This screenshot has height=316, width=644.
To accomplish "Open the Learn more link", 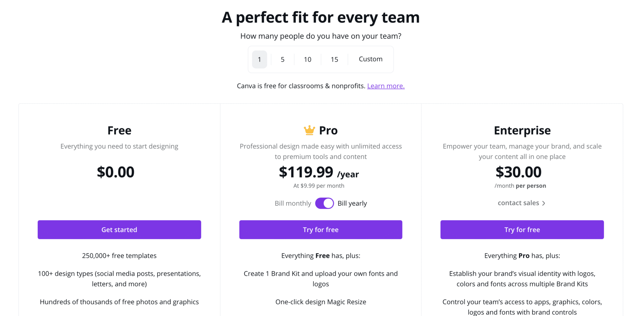I will tap(386, 86).
